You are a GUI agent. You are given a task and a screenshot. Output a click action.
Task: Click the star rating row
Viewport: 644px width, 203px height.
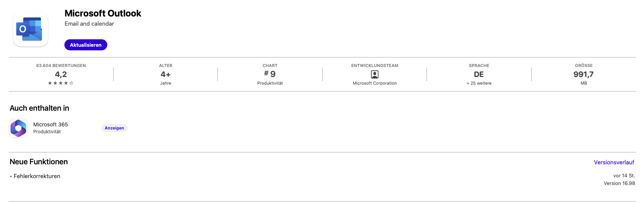pos(61,83)
